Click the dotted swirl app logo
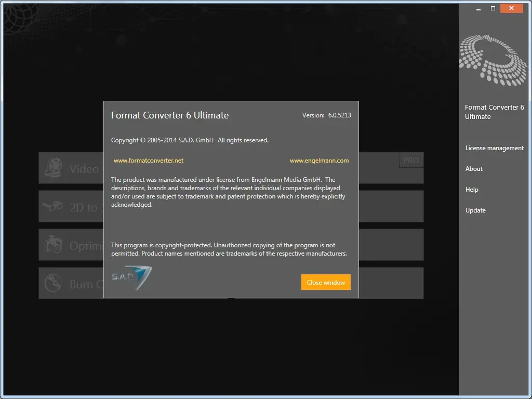This screenshot has height=399, width=532. point(494,60)
